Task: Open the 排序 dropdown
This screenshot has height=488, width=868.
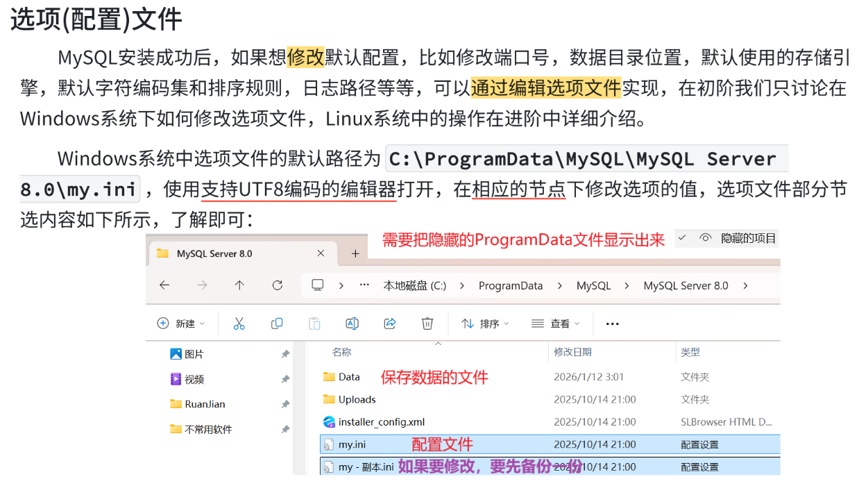Action: [x=486, y=323]
